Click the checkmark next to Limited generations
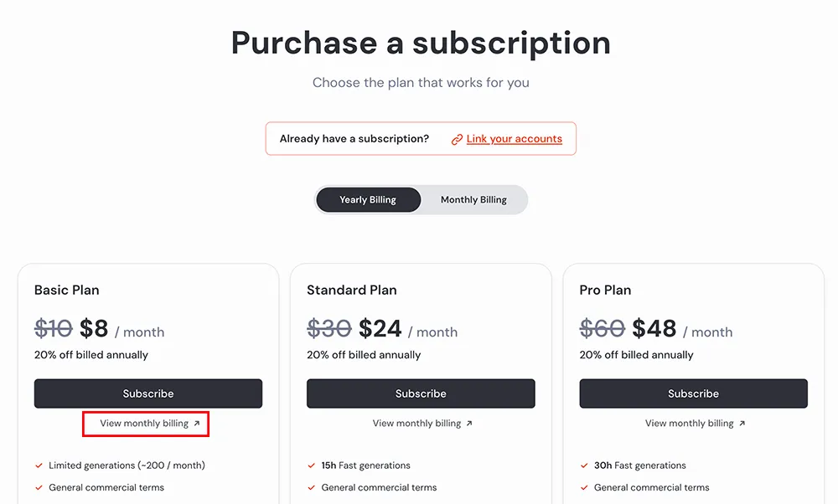This screenshot has height=504, width=838. pyautogui.click(x=39, y=465)
